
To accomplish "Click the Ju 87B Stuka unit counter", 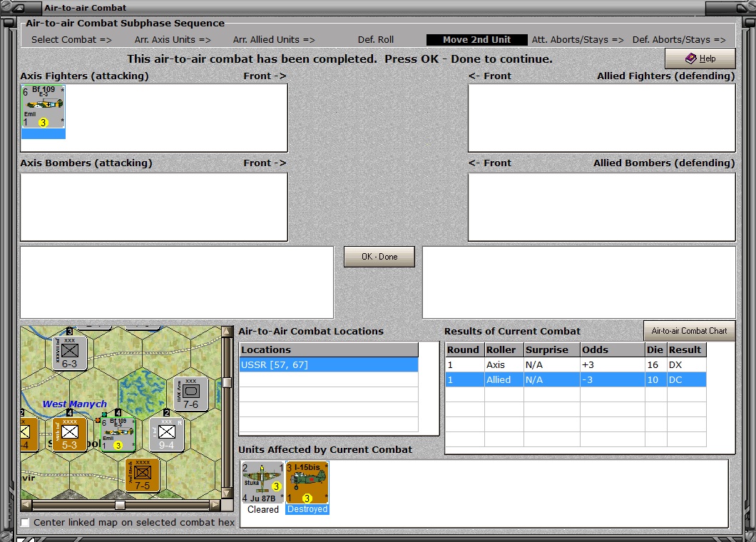I will 262,482.
